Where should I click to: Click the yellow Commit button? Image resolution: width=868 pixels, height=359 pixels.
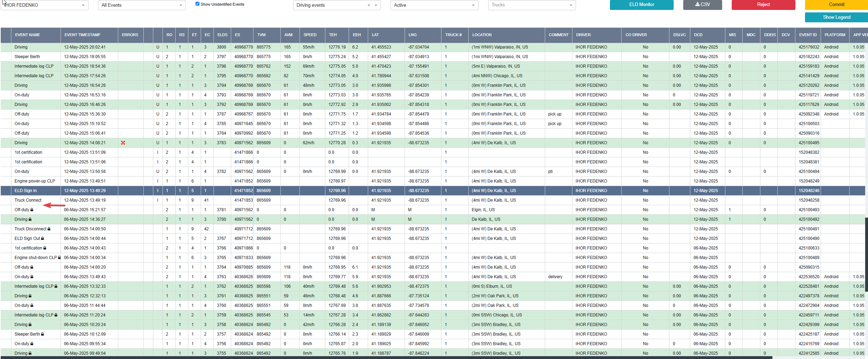[x=836, y=5]
